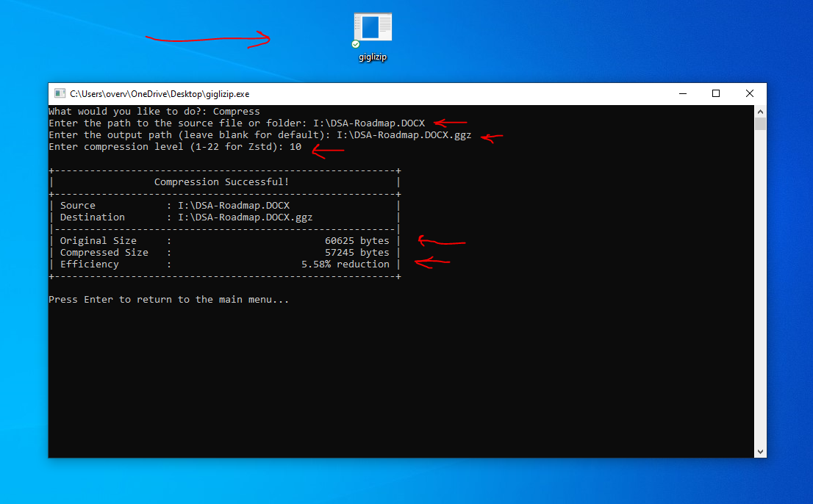813x504 pixels.
Task: Click 'Press Enter to return to the main menu...' text
Action: [x=168, y=300]
